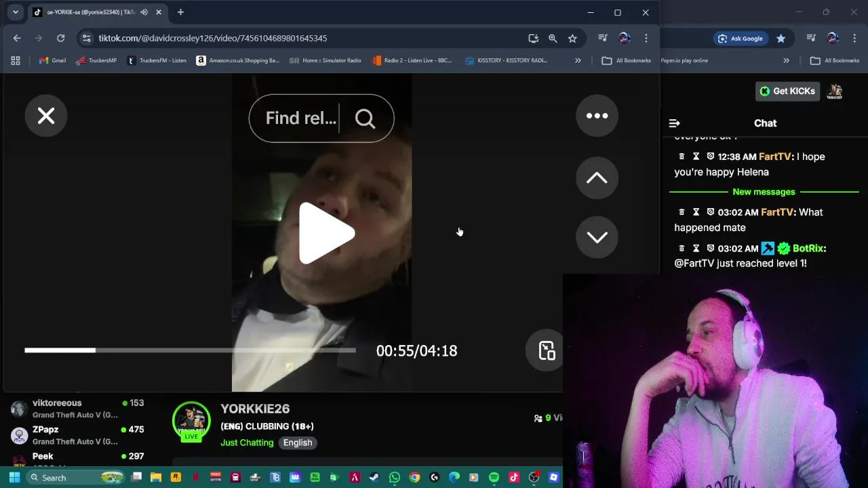
Task: Open the Chrome tab search dropdown
Action: (15, 12)
